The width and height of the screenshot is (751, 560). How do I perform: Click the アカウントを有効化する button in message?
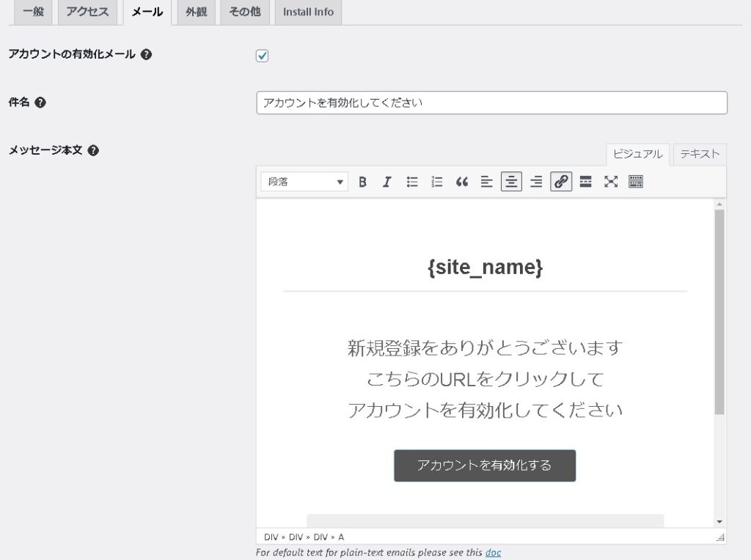485,465
